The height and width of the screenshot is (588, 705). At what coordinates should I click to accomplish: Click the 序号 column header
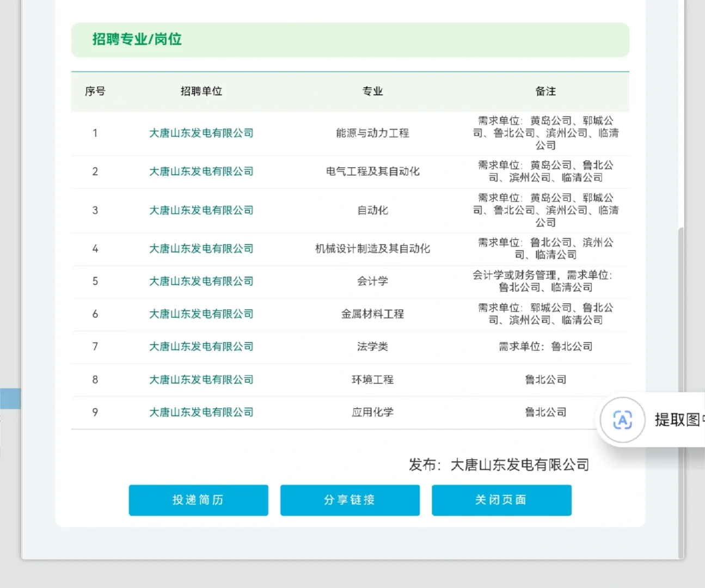95,91
